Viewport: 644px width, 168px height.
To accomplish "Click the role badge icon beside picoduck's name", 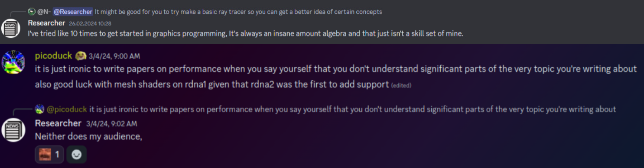I will tap(81, 56).
